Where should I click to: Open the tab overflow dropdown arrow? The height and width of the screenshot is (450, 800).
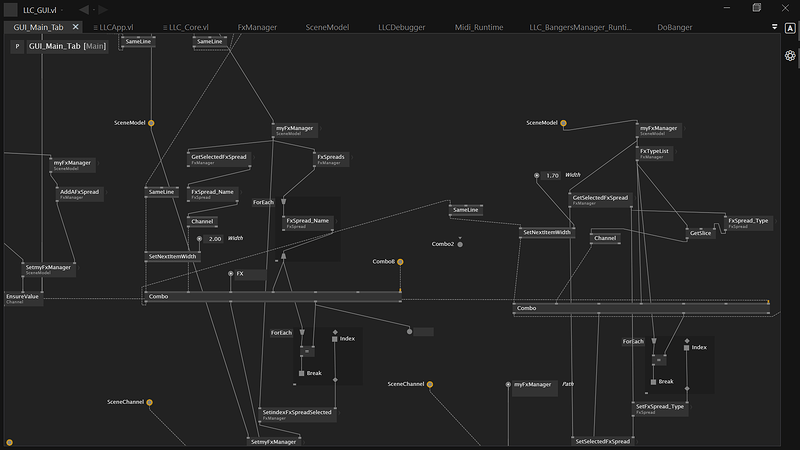click(x=775, y=28)
